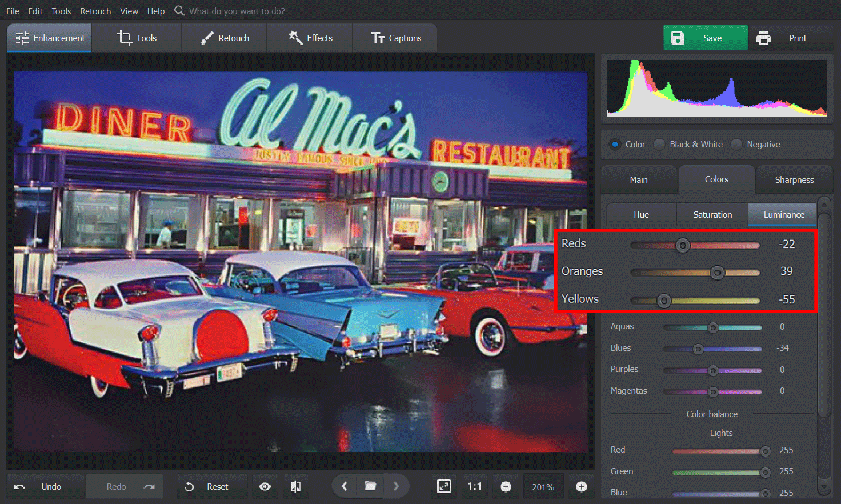Open the Saturation sub-tab
Viewport: 841px width, 504px height.
coord(712,215)
